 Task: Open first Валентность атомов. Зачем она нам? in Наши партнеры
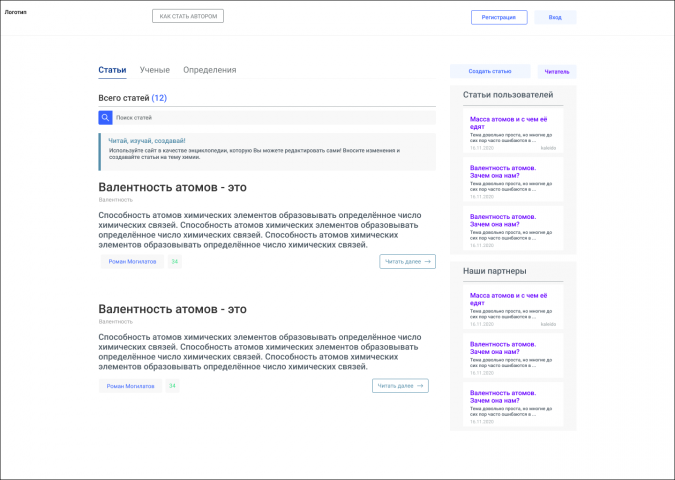(513, 356)
